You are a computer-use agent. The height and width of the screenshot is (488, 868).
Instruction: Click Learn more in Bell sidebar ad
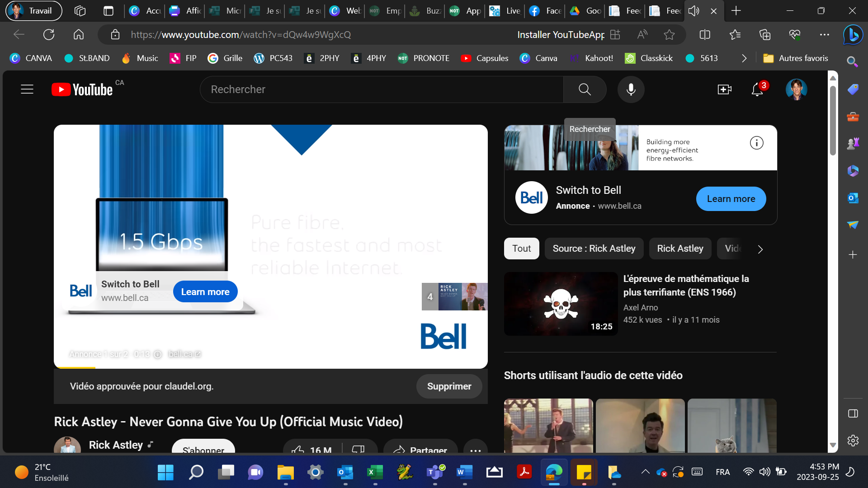click(731, 199)
